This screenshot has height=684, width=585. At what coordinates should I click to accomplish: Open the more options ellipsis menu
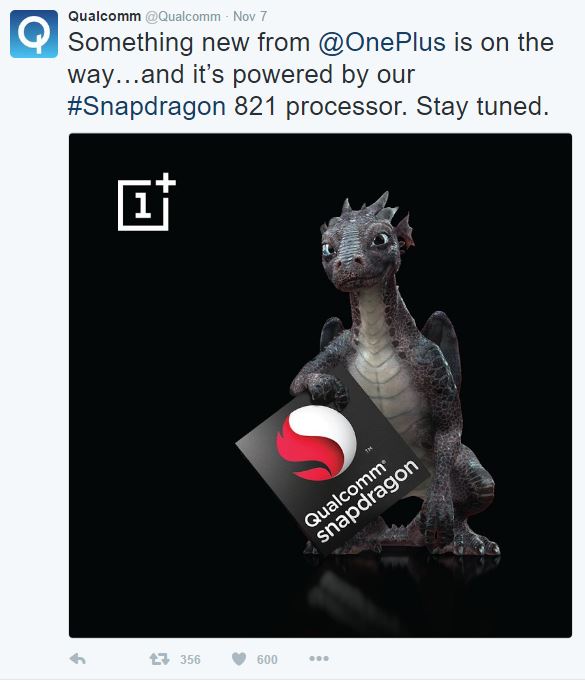click(x=319, y=658)
